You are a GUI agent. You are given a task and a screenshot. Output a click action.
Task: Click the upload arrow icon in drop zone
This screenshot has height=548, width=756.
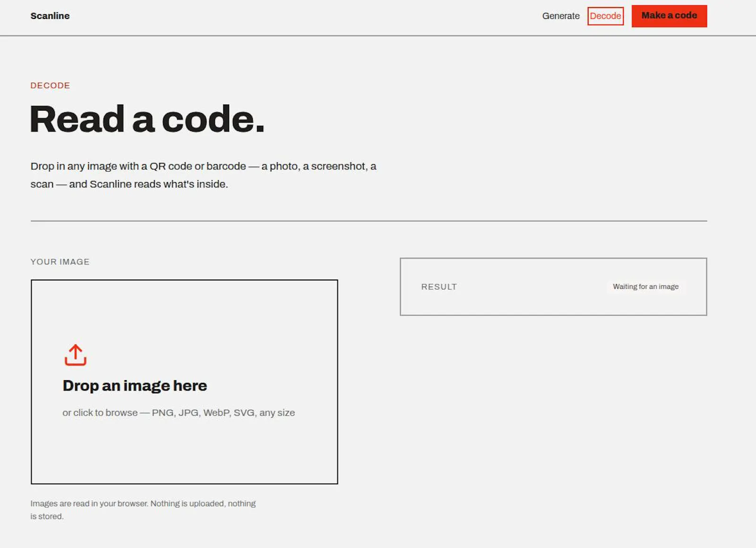(x=76, y=355)
